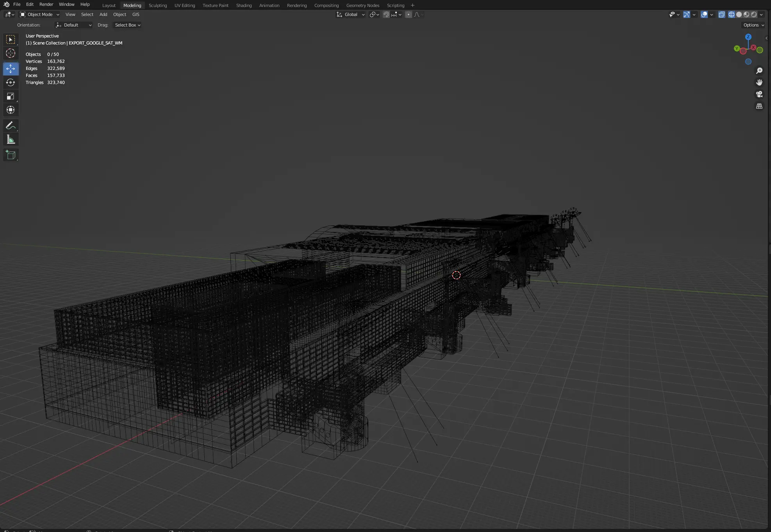The image size is (771, 532).
Task: Open the Select menu
Action: 87,14
